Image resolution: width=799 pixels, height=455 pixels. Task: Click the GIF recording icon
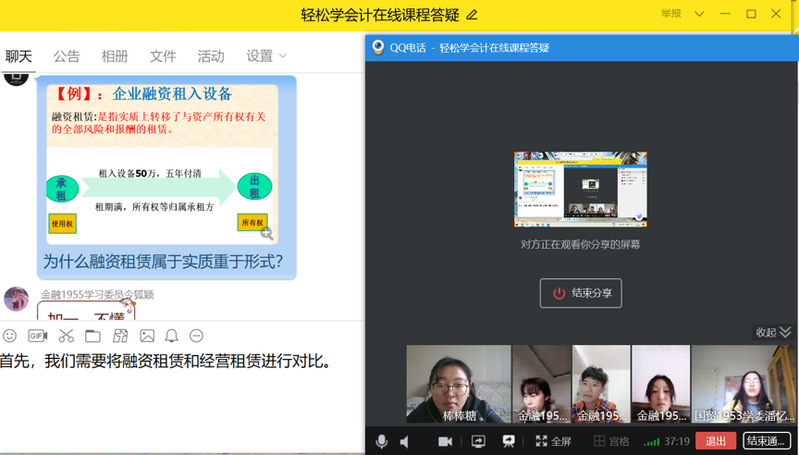[x=38, y=335]
